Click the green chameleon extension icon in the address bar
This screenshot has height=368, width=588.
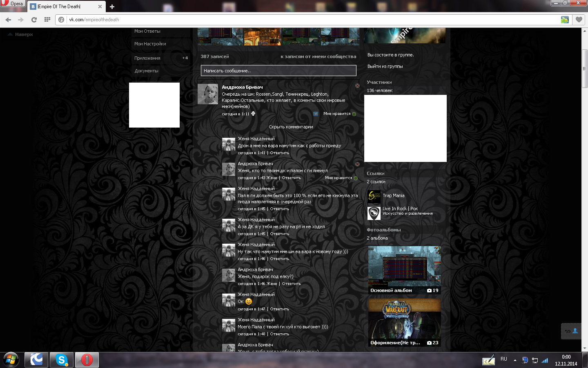565,20
